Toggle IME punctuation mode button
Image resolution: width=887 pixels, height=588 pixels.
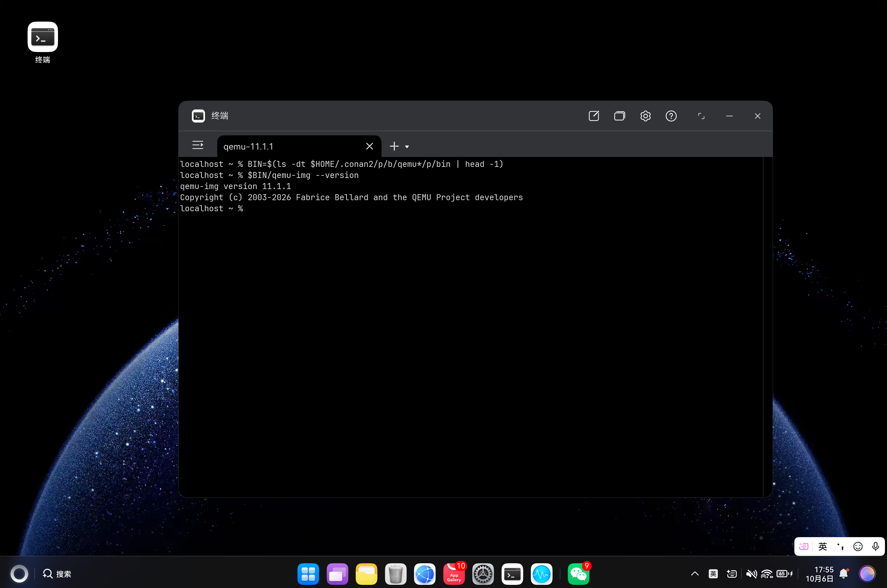(x=840, y=546)
